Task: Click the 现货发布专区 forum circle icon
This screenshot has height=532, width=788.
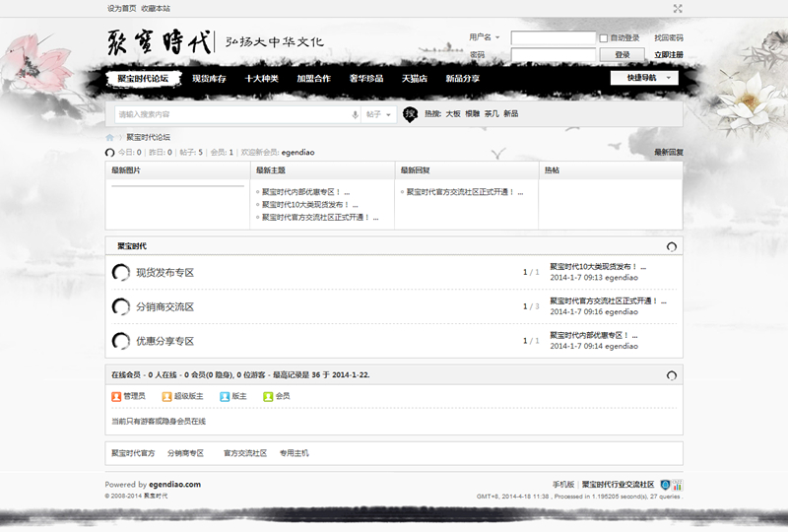Action: click(121, 273)
